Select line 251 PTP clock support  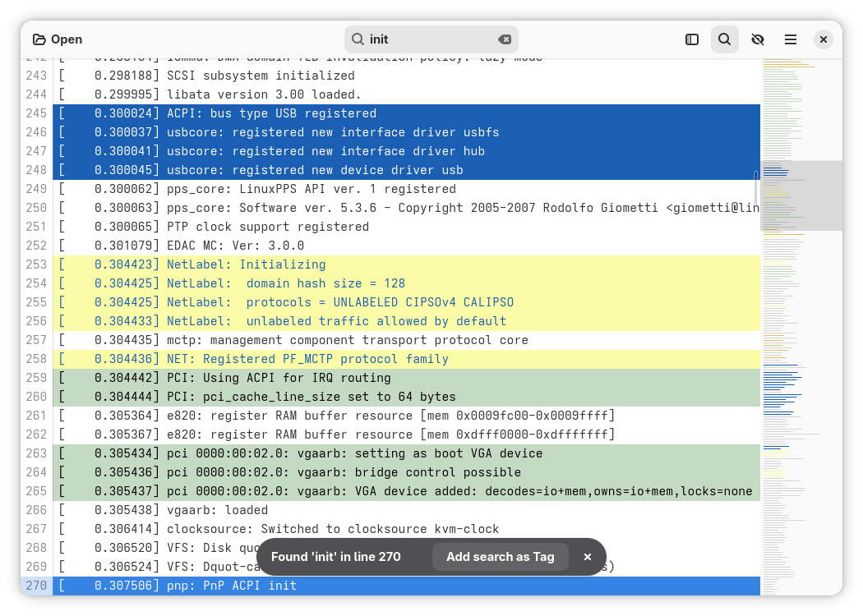406,227
